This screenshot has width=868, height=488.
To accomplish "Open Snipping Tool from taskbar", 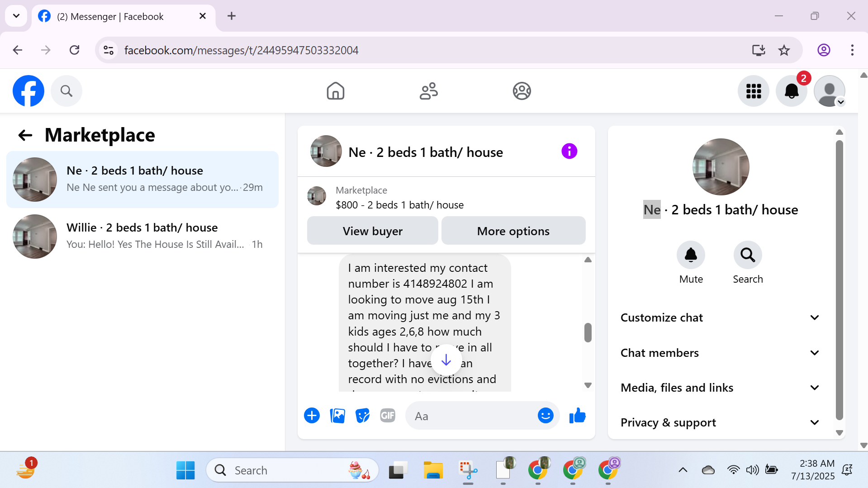I will 468,470.
